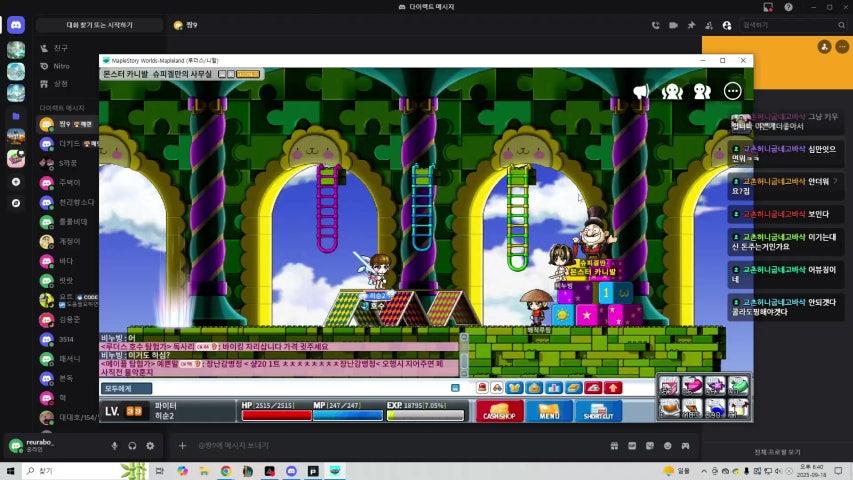853x480 pixels.
Task: Select the purple star skill quick slot
Action: click(715, 385)
